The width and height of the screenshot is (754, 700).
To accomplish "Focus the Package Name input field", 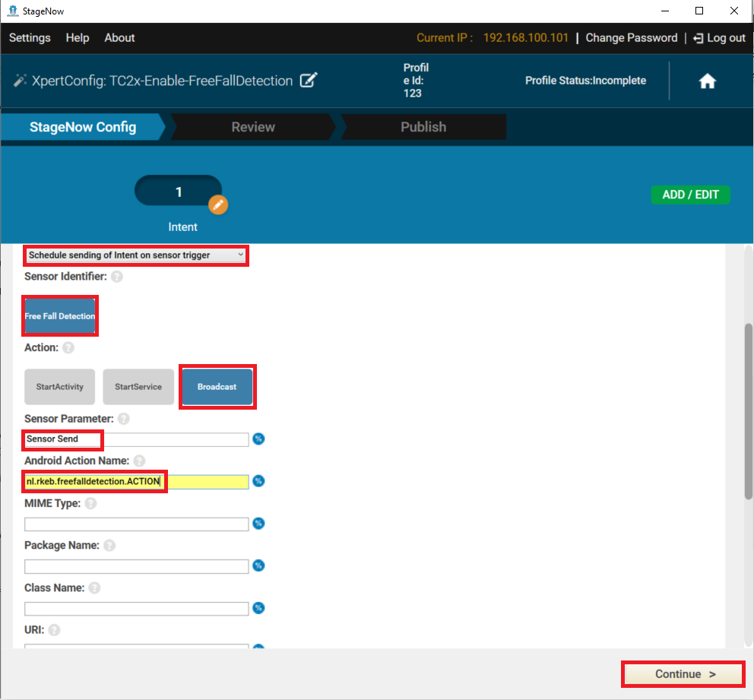I will pyautogui.click(x=137, y=566).
